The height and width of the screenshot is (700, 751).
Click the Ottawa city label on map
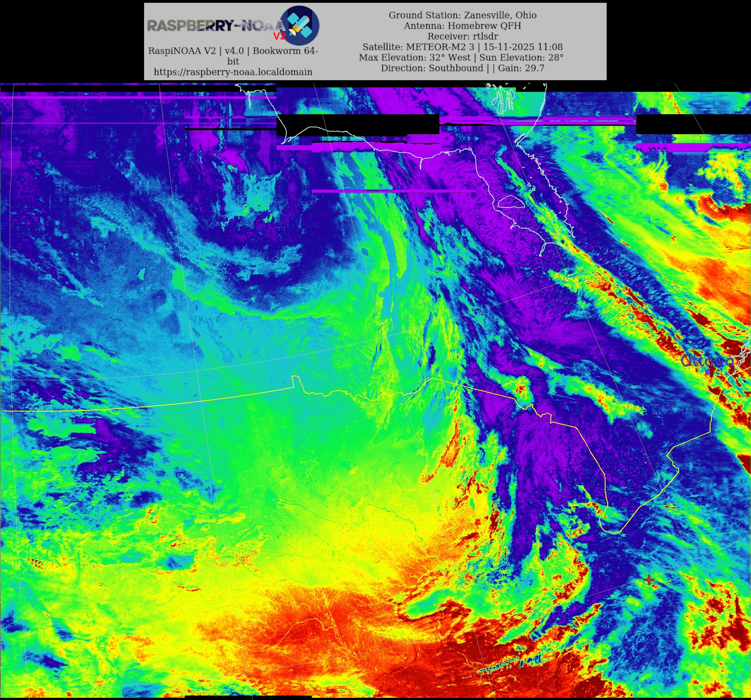[x=707, y=361]
